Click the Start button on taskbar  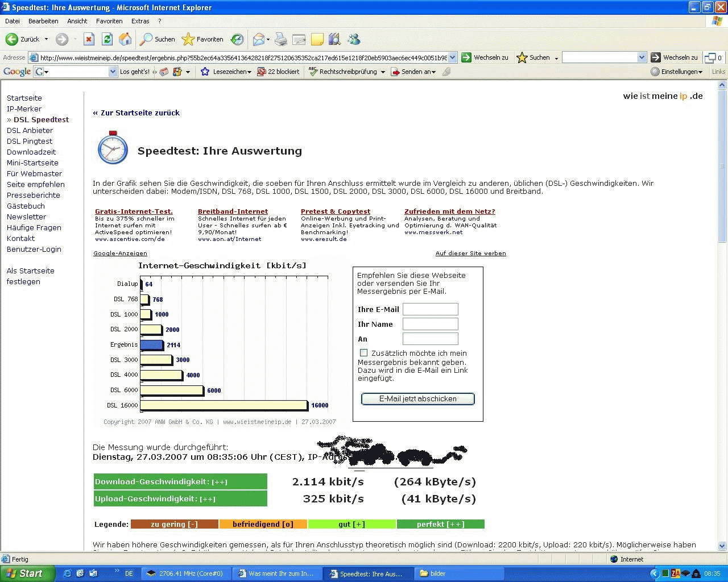coord(27,573)
